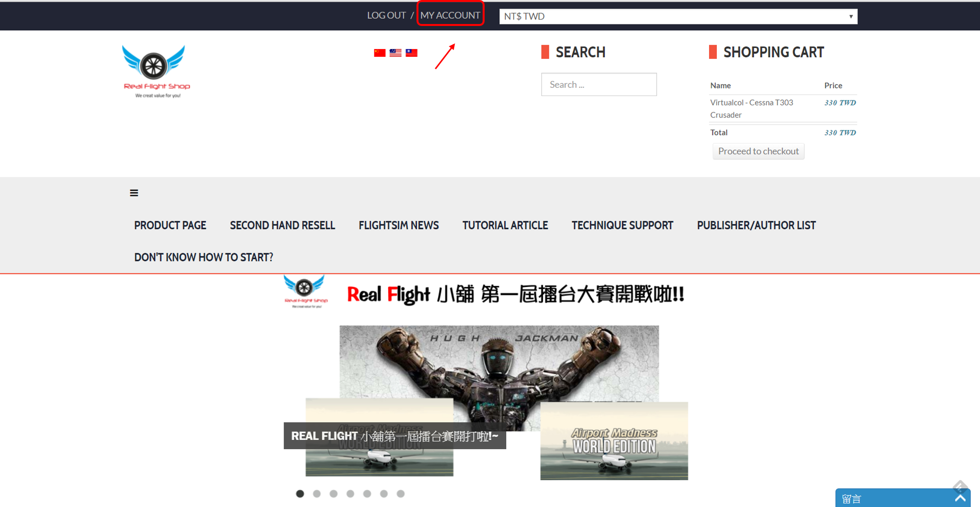Open the hamburger menu icon
The image size is (980, 507).
[134, 193]
